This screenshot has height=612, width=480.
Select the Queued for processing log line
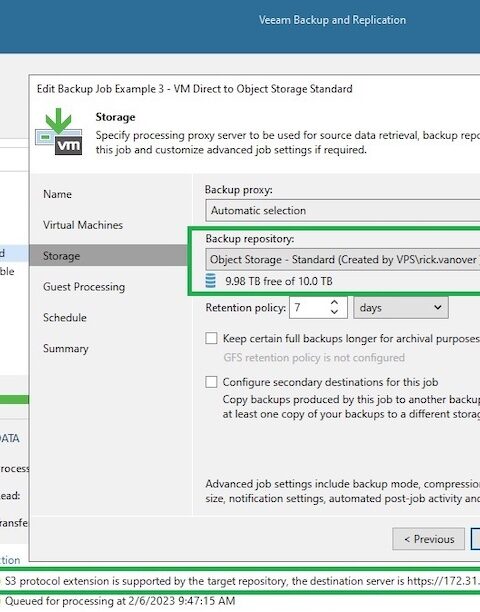tap(120, 601)
